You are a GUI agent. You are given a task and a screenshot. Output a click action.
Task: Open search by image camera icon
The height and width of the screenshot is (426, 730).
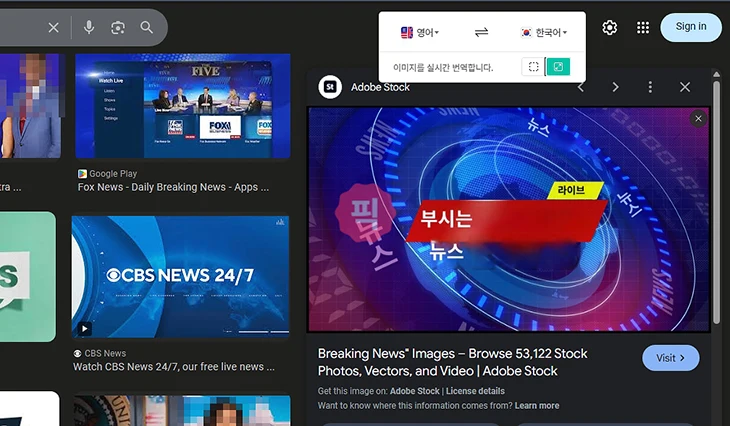[x=118, y=28]
